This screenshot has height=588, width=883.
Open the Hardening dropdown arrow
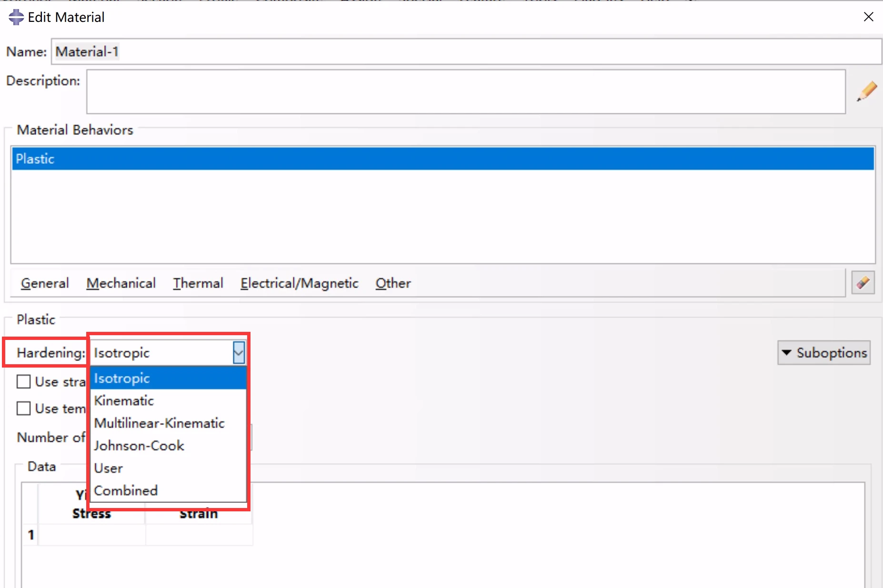click(x=239, y=353)
